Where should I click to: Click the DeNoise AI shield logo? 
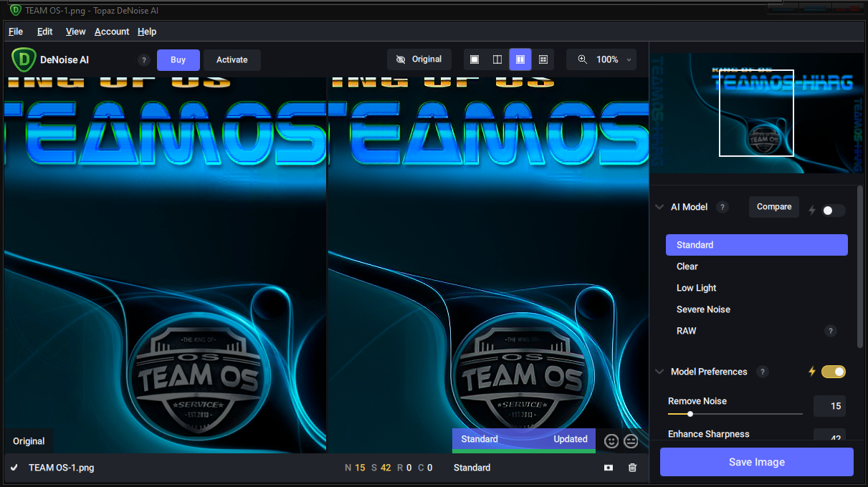[x=24, y=59]
